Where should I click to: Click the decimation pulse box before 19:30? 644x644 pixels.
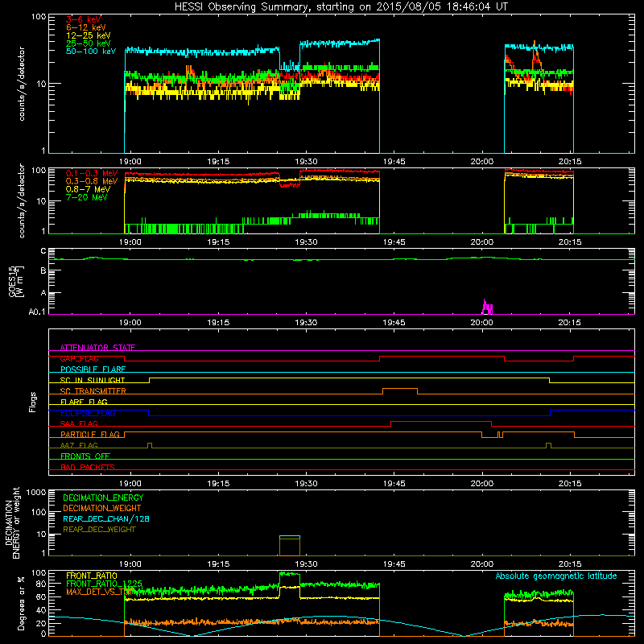(290, 546)
